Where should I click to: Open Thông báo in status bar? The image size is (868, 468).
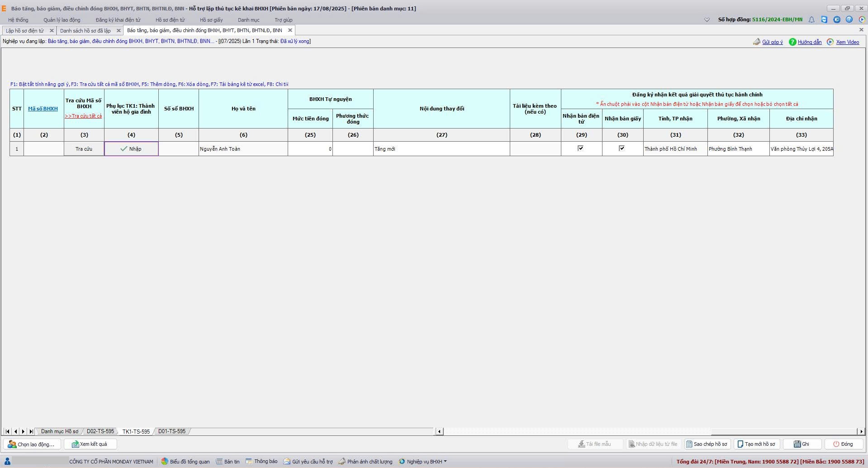pyautogui.click(x=261, y=462)
